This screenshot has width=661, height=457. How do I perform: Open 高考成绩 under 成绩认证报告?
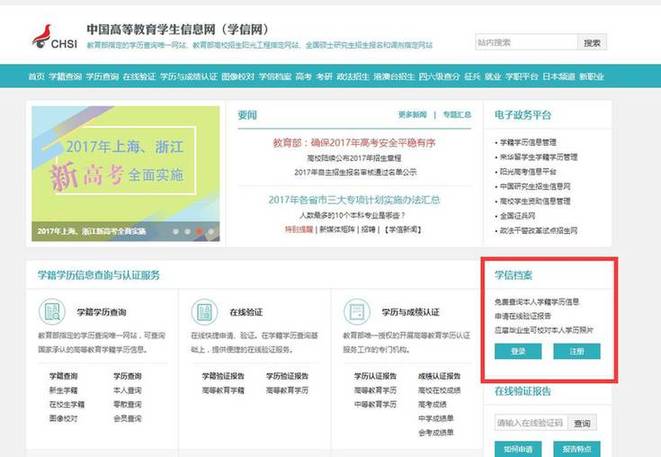pyautogui.click(x=432, y=404)
